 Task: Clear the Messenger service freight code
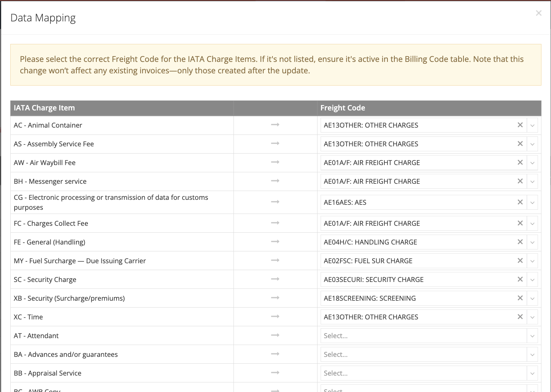(x=520, y=181)
